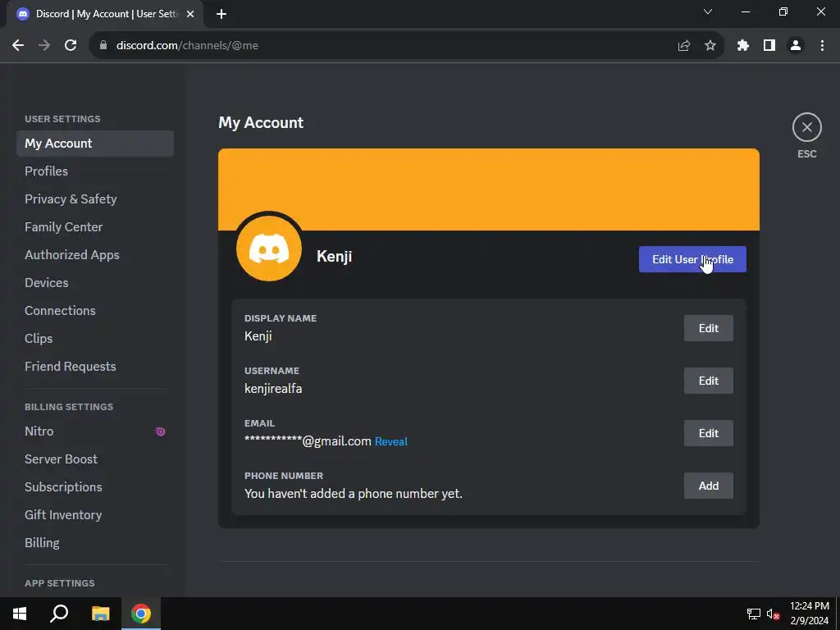Click the Nitro badge icon in the sidebar
The height and width of the screenshot is (630, 840).
point(160,431)
